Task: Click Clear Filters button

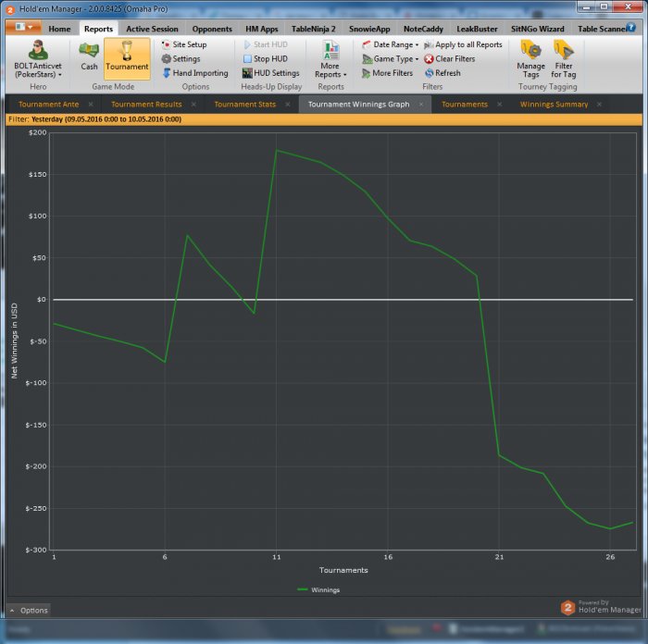Action: 449,58
